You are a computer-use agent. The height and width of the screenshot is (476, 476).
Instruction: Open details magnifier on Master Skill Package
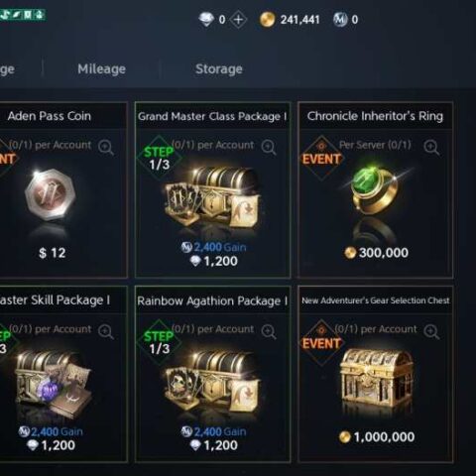click(106, 331)
